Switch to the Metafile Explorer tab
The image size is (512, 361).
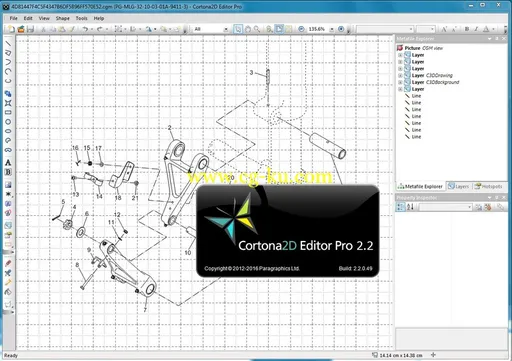point(420,186)
